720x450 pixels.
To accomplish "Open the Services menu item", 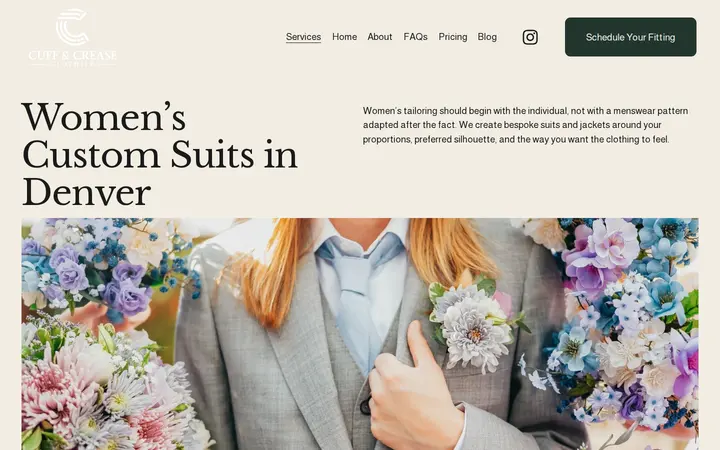I will click(x=303, y=37).
